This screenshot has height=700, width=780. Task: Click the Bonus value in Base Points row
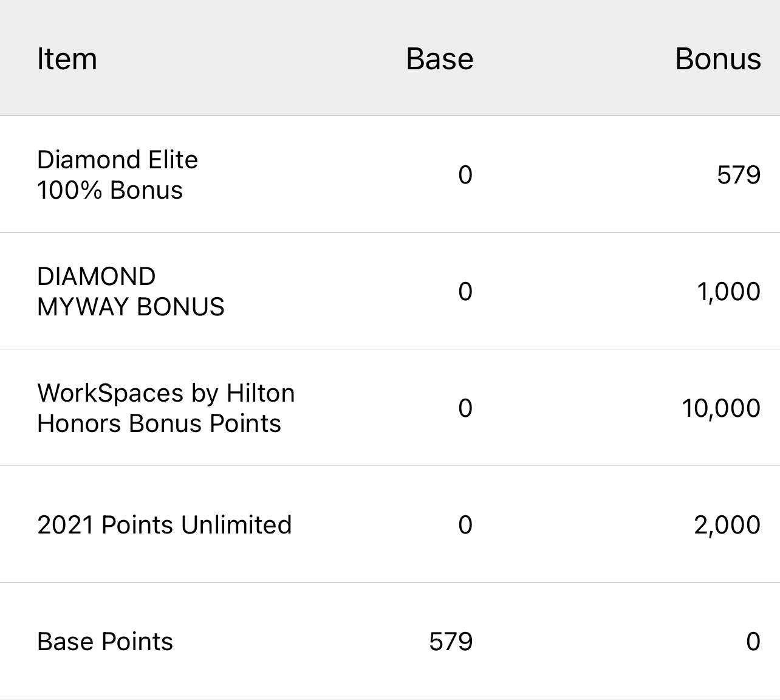(753, 642)
